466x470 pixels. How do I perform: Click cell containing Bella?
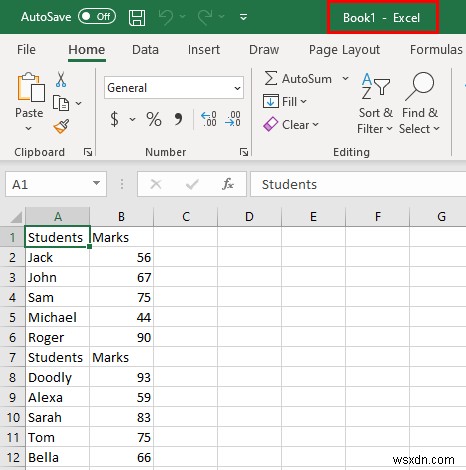(x=57, y=457)
